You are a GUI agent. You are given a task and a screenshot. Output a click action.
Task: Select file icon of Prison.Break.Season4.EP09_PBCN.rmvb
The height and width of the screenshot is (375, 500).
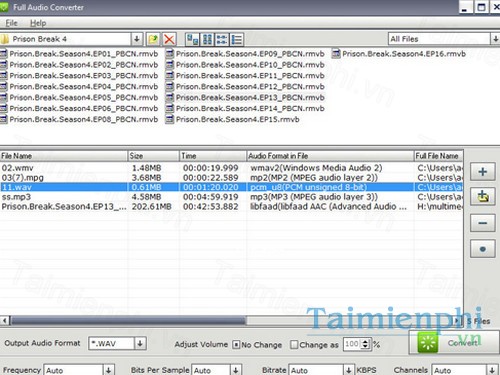170,54
